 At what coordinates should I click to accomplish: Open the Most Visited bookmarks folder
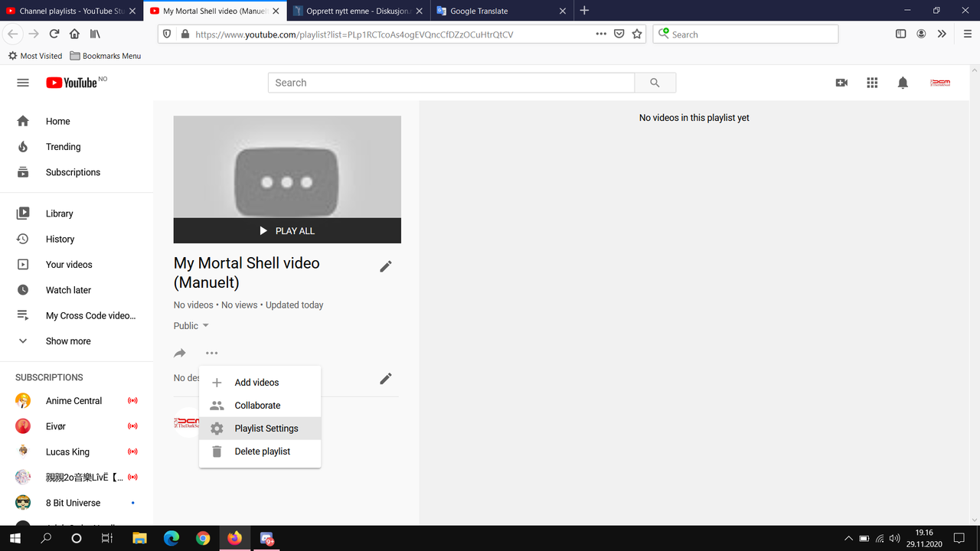coord(35,56)
